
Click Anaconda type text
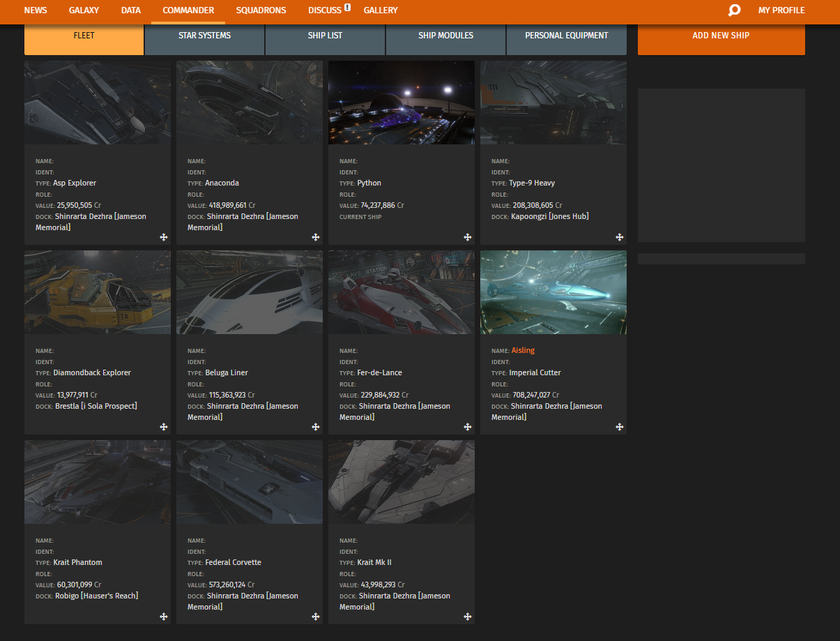coord(222,183)
